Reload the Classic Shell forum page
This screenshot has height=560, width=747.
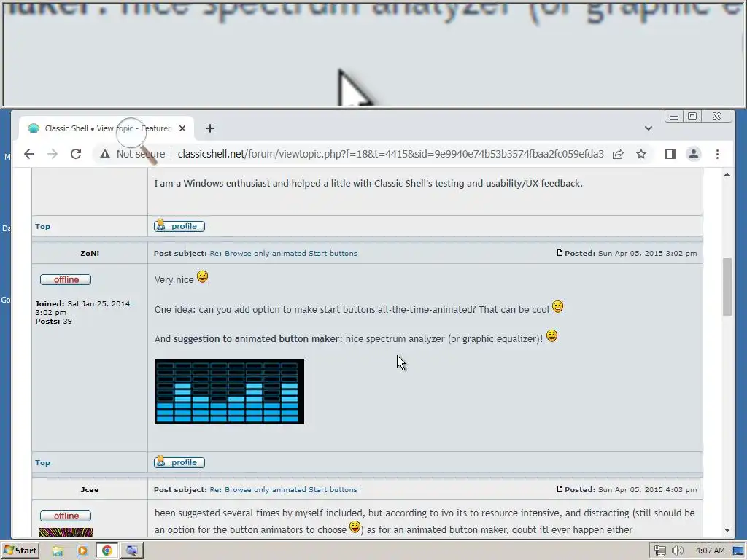click(x=76, y=154)
